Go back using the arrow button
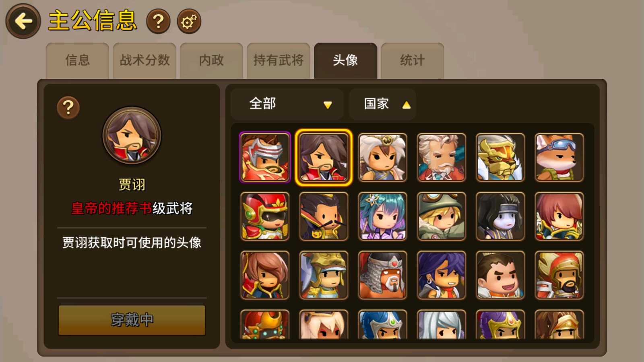The height and width of the screenshot is (362, 644). coord(23,21)
